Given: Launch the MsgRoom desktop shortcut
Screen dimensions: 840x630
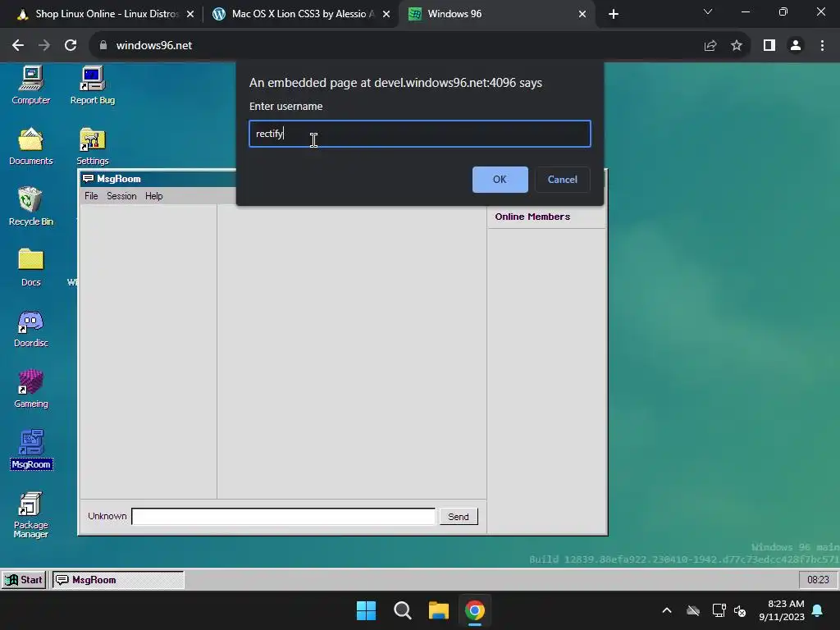Looking at the screenshot, I should click(31, 450).
